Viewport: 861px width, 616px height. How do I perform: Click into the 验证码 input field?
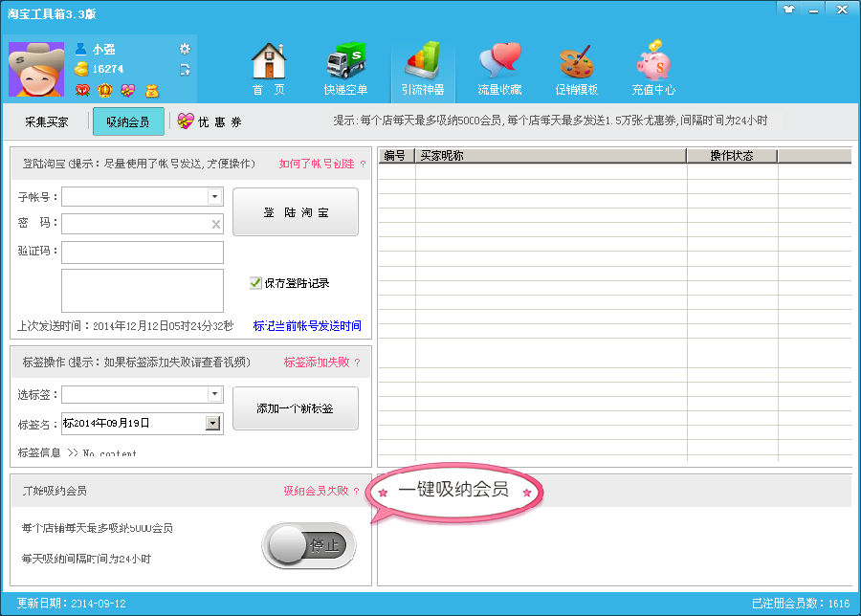[143, 252]
